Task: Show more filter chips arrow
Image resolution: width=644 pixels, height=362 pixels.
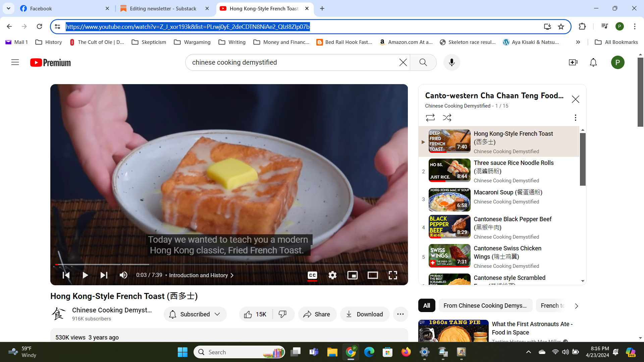Action: tap(576, 306)
